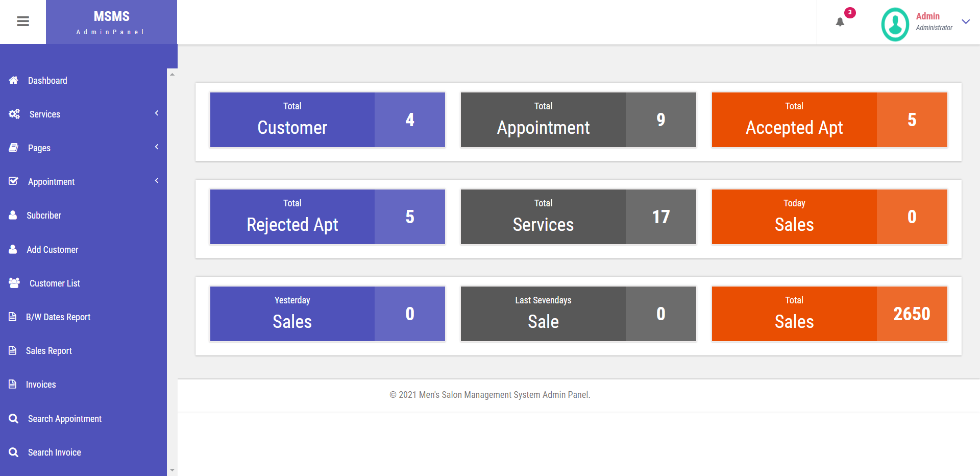Click the Services gears icon

pos(14,114)
